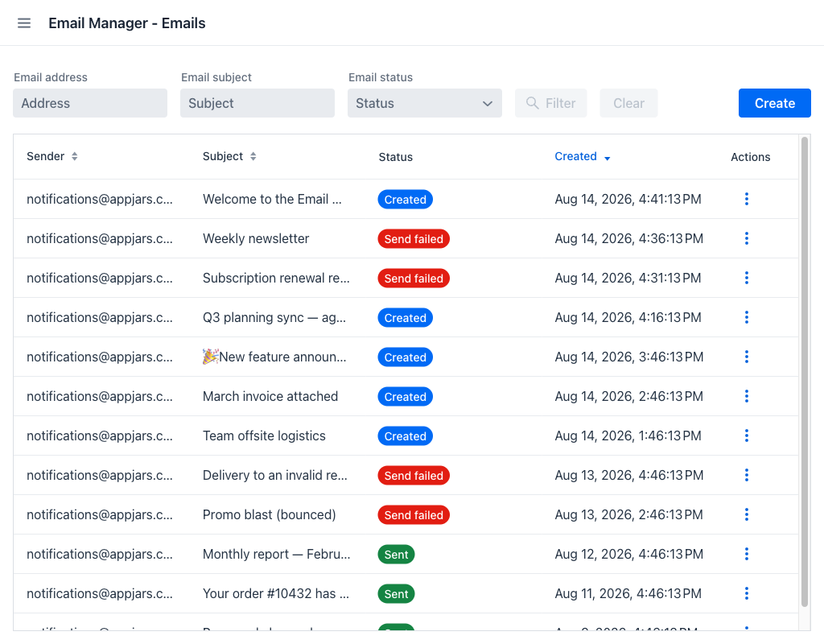Click the Status column header
The width and height of the screenshot is (824, 644).
(x=396, y=157)
